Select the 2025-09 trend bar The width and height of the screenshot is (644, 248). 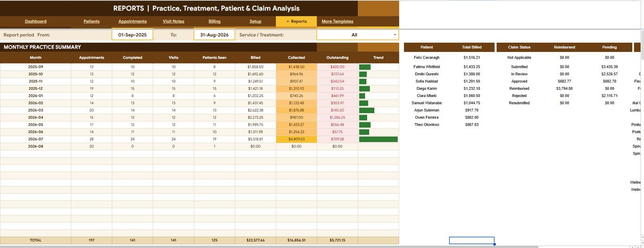pyautogui.click(x=365, y=67)
